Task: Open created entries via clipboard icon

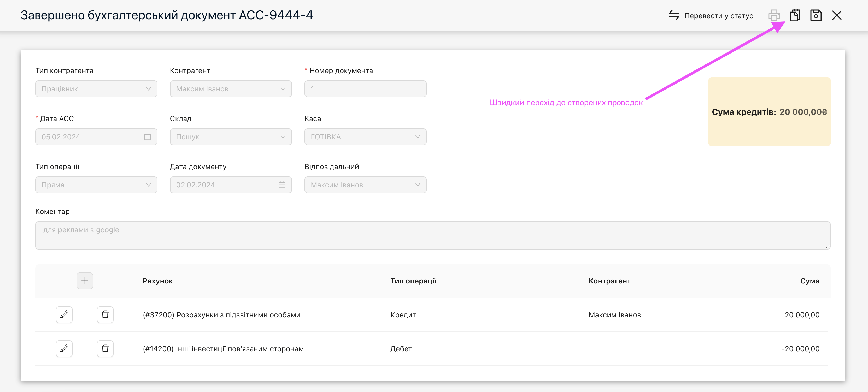Action: pyautogui.click(x=795, y=15)
